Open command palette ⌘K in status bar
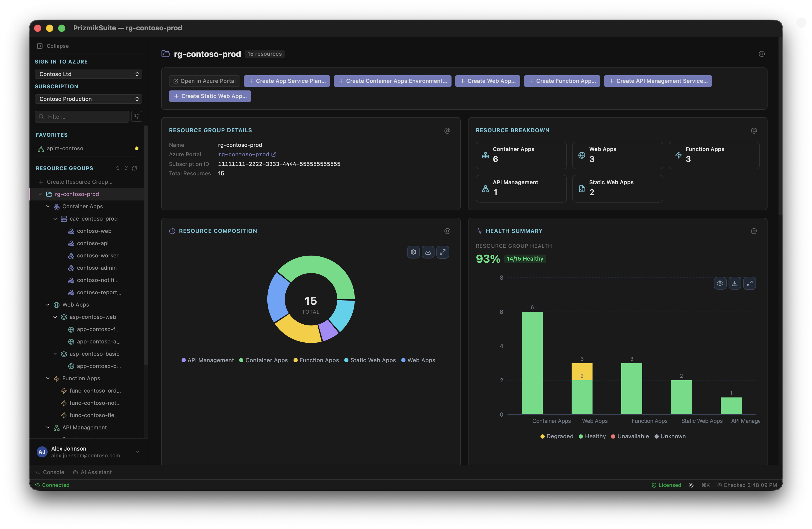The width and height of the screenshot is (812, 529). (x=706, y=485)
